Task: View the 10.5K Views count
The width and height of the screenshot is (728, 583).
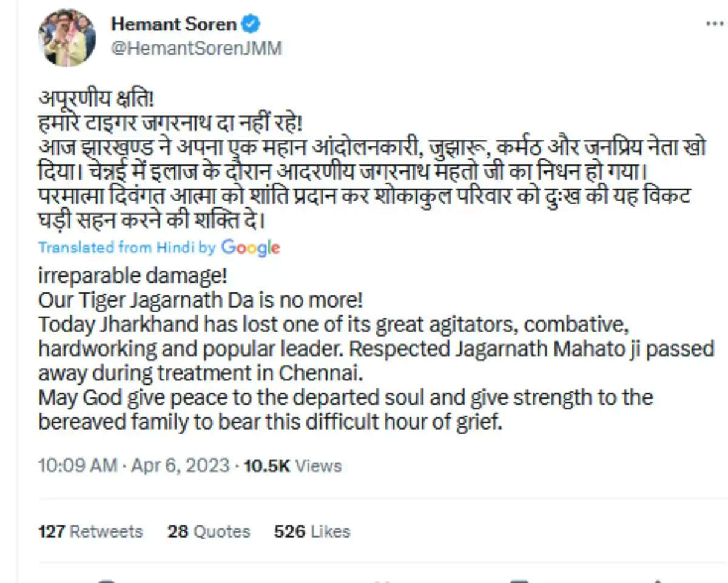Action: pyautogui.click(x=292, y=466)
